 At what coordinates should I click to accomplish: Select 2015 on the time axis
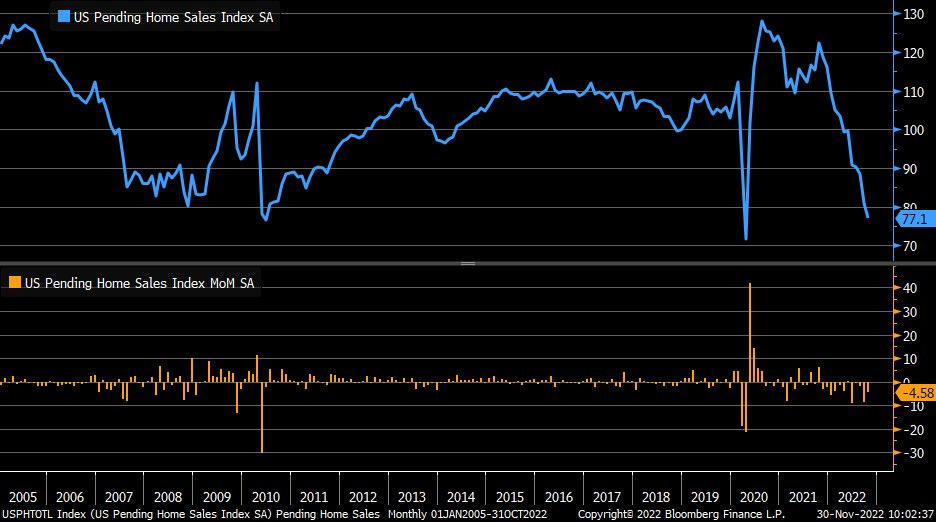pos(510,497)
